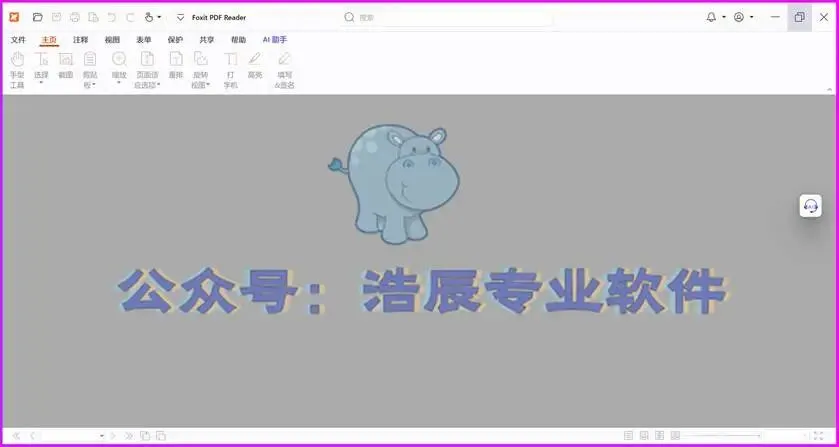Select the 打字机 typewriter tool
Screen dimensions: 839x447
pyautogui.click(x=231, y=70)
